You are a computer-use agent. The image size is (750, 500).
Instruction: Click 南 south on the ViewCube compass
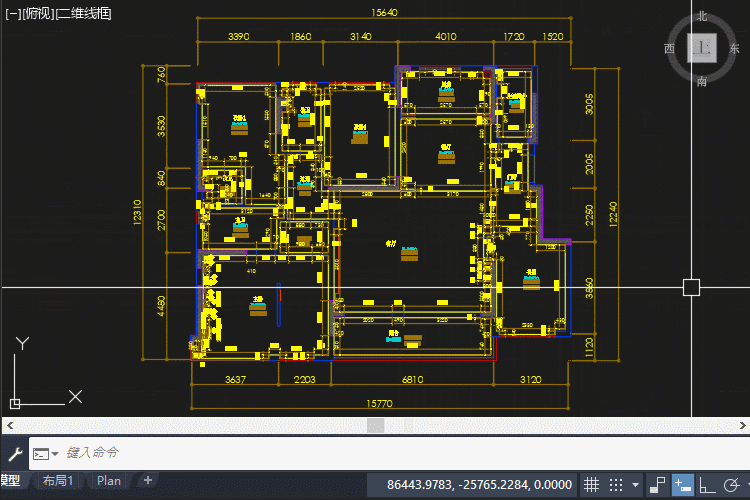pos(702,81)
